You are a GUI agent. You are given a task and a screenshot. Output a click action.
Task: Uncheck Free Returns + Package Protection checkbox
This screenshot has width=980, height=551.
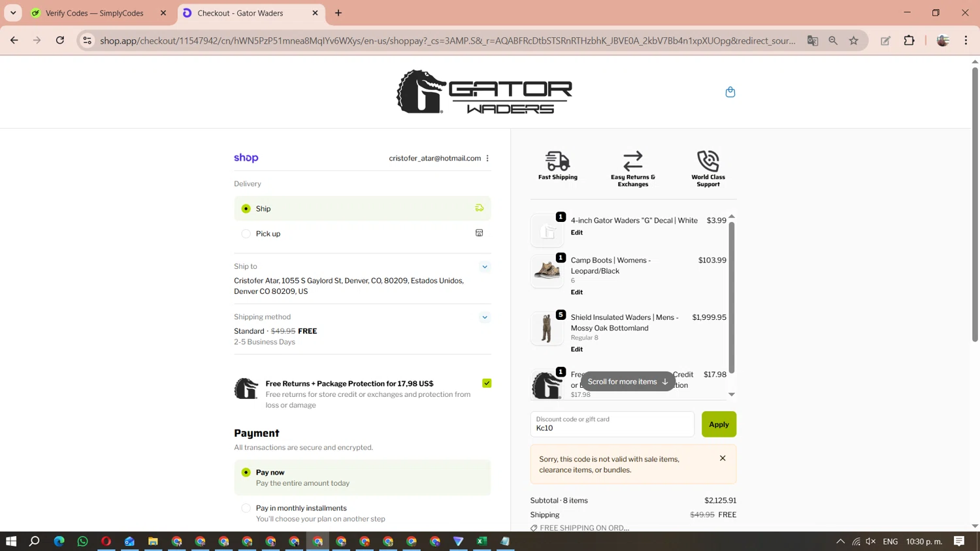(x=487, y=383)
